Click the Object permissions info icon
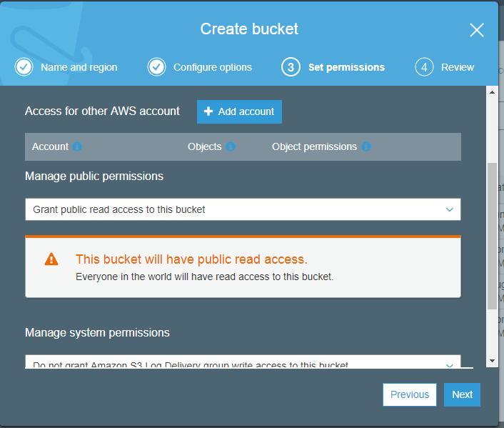504x428 pixels. pyautogui.click(x=366, y=146)
